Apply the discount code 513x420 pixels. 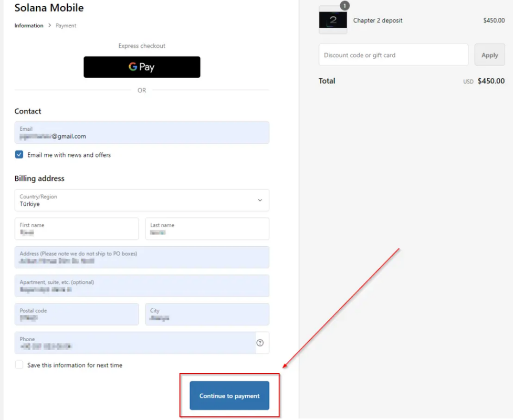click(x=489, y=55)
